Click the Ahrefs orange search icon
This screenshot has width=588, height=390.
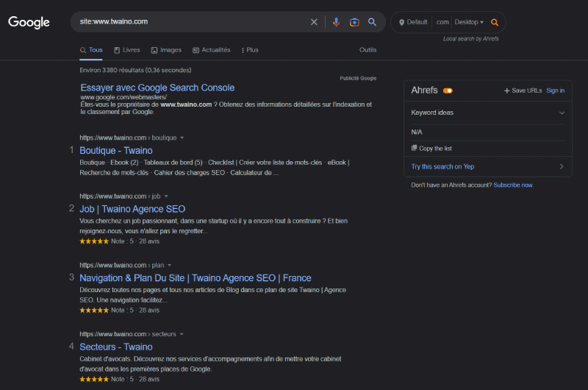pos(495,23)
